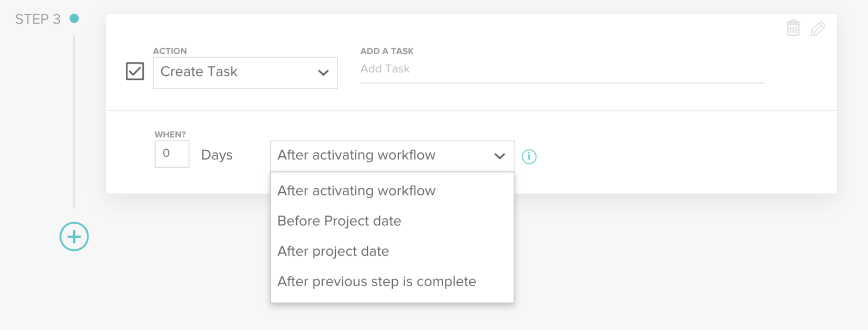Image resolution: width=868 pixels, height=330 pixels.
Task: Delete this workflow step using the trash icon
Action: 793,28
